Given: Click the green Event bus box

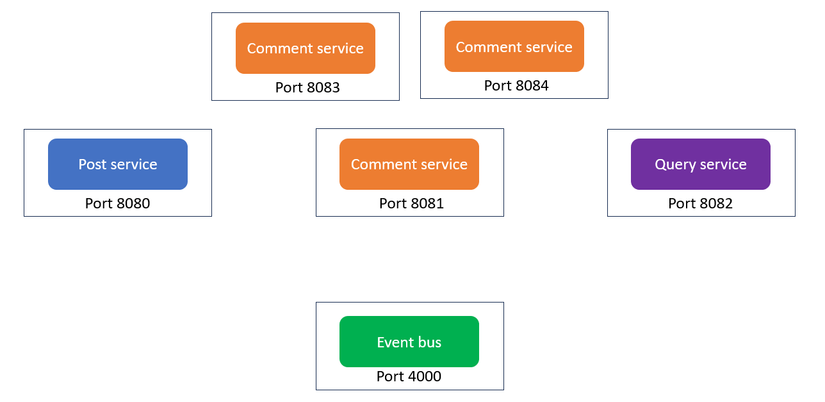Looking at the screenshot, I should click(409, 342).
